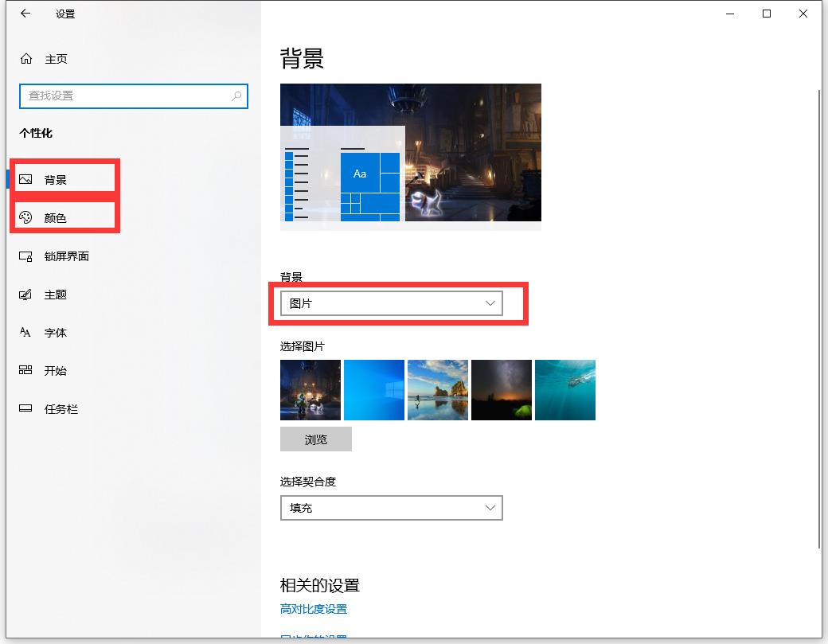
Task: Switch to the 字体 settings page
Action: click(x=56, y=333)
